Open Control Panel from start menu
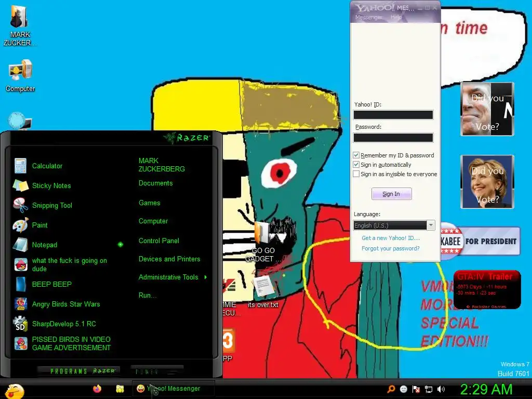The image size is (532, 399). click(x=159, y=241)
